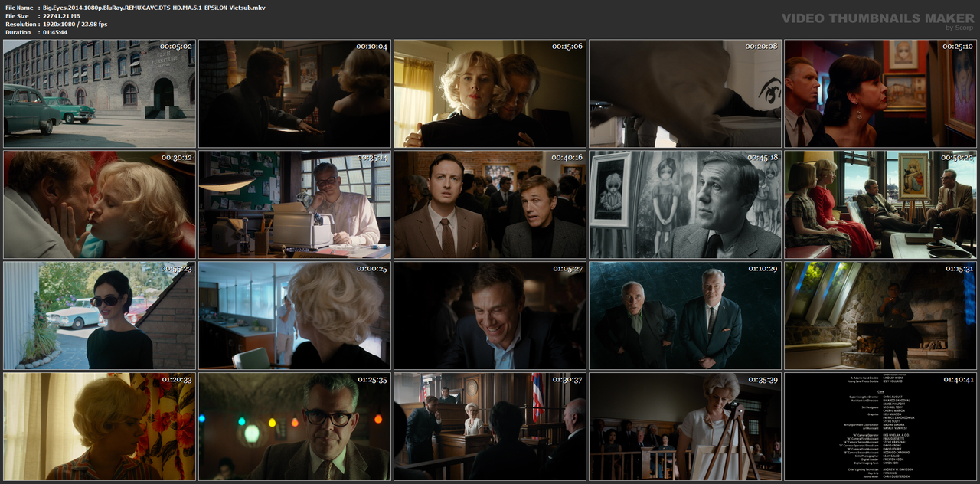980x484 pixels.
Task: Select the end credits thumbnail at 01:40:41
Action: tap(880, 427)
